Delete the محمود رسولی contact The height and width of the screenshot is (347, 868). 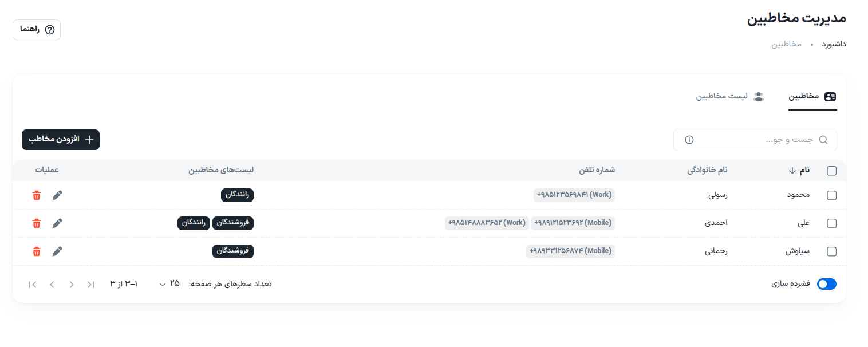click(37, 195)
